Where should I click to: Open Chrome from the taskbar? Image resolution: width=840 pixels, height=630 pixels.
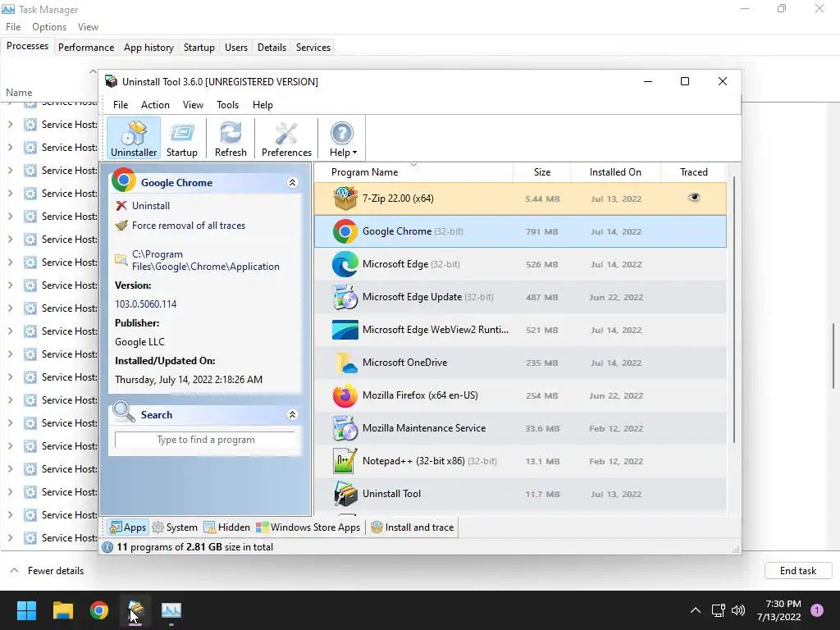99,610
